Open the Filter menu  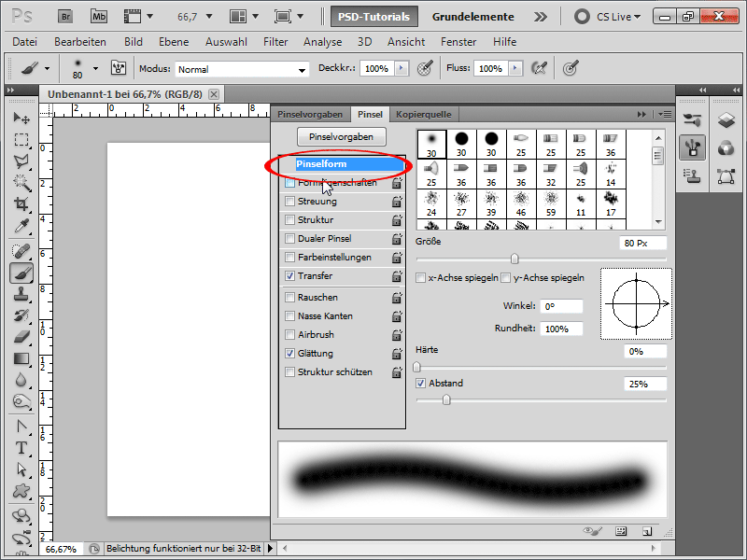275,42
